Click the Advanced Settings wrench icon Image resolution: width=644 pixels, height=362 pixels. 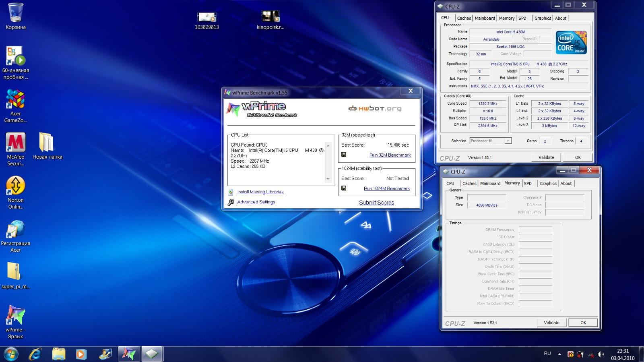231,202
